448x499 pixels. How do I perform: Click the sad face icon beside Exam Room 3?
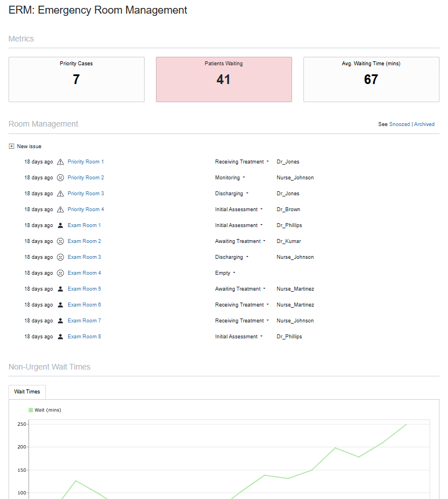tap(60, 257)
